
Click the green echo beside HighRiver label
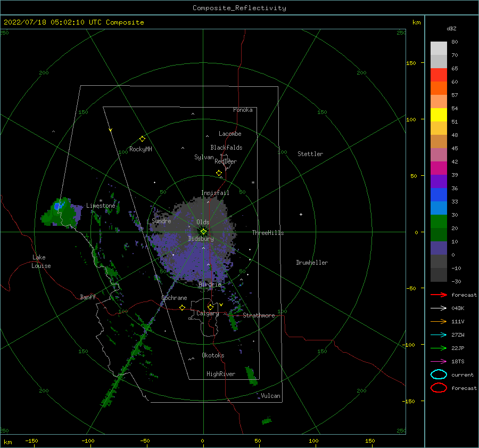click(251, 376)
